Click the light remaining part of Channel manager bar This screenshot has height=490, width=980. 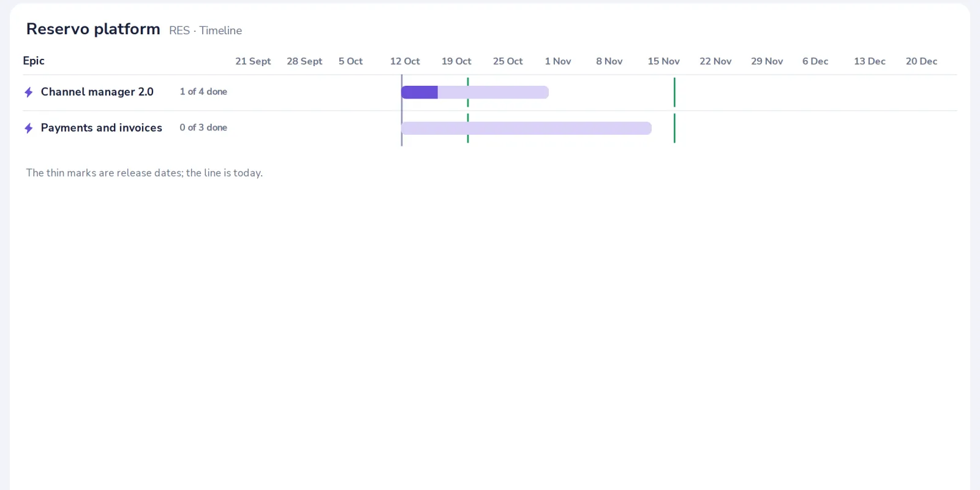493,92
